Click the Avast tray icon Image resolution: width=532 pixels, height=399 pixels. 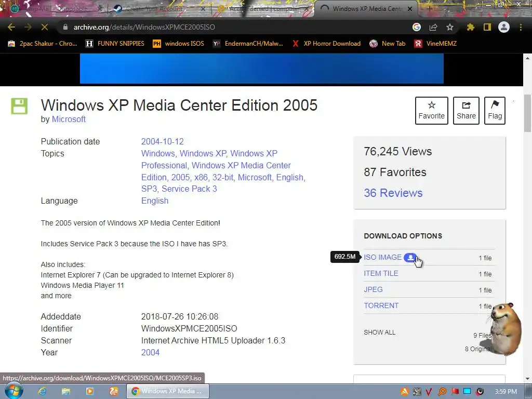point(404,392)
